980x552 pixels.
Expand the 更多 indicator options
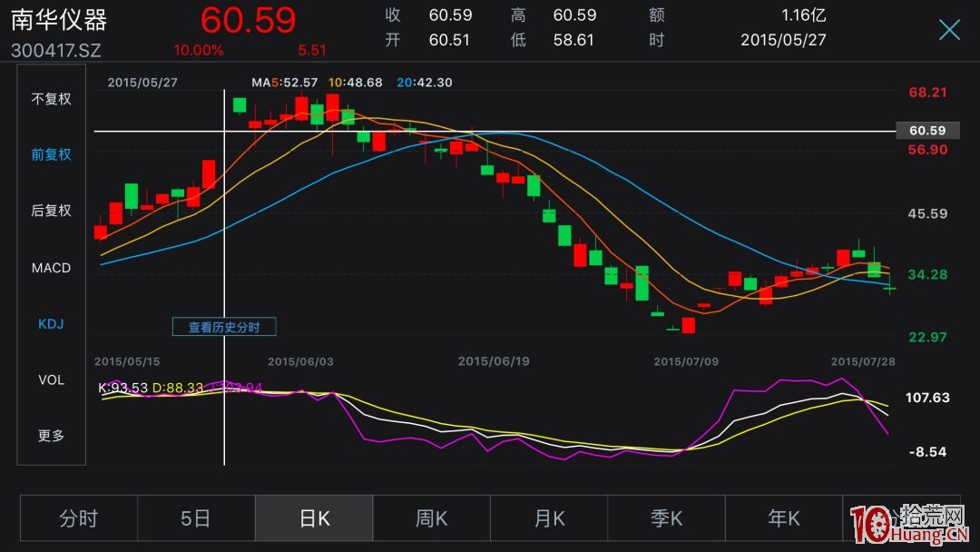pyautogui.click(x=51, y=436)
